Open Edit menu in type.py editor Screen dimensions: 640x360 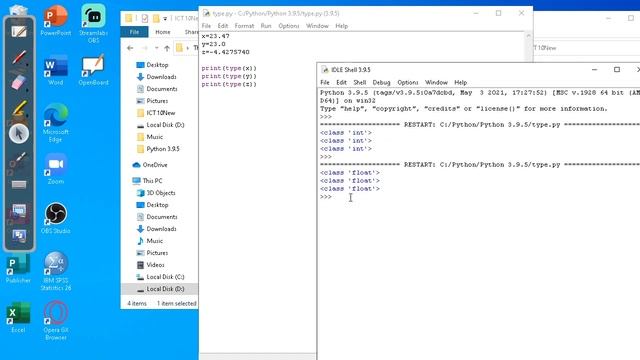tap(222, 26)
